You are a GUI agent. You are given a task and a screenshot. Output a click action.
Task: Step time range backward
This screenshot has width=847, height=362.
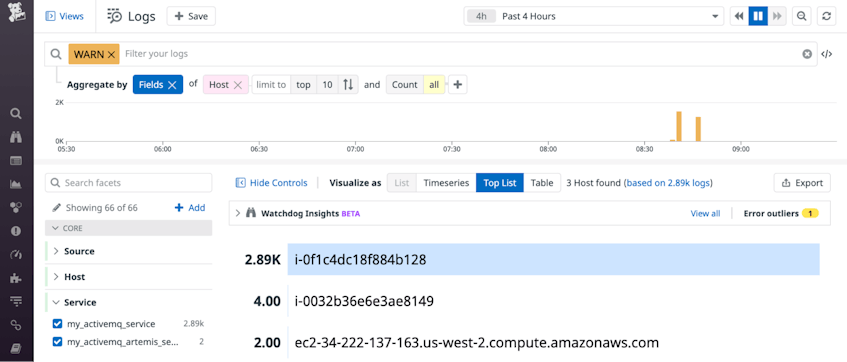point(738,16)
